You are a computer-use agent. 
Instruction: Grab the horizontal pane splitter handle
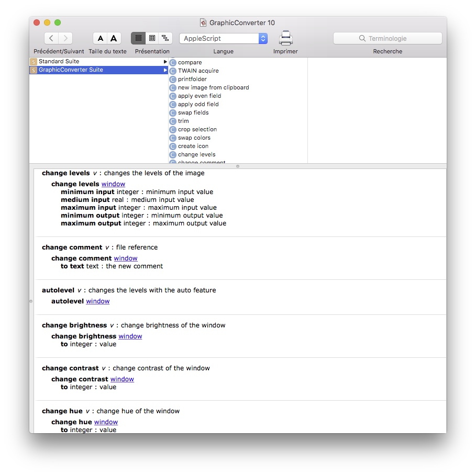(238, 166)
